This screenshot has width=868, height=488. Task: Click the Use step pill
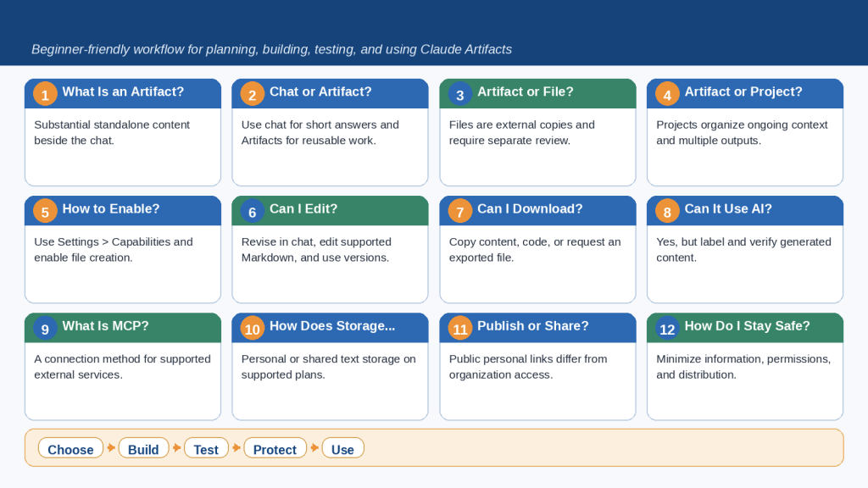point(342,448)
